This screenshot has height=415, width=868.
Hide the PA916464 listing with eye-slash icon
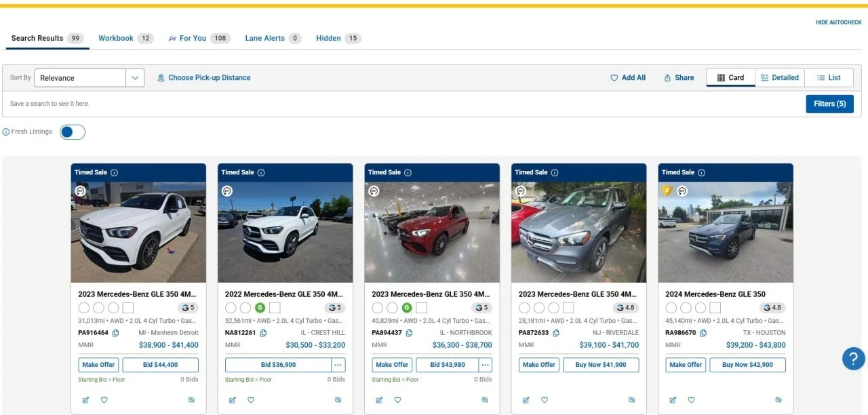(191, 400)
